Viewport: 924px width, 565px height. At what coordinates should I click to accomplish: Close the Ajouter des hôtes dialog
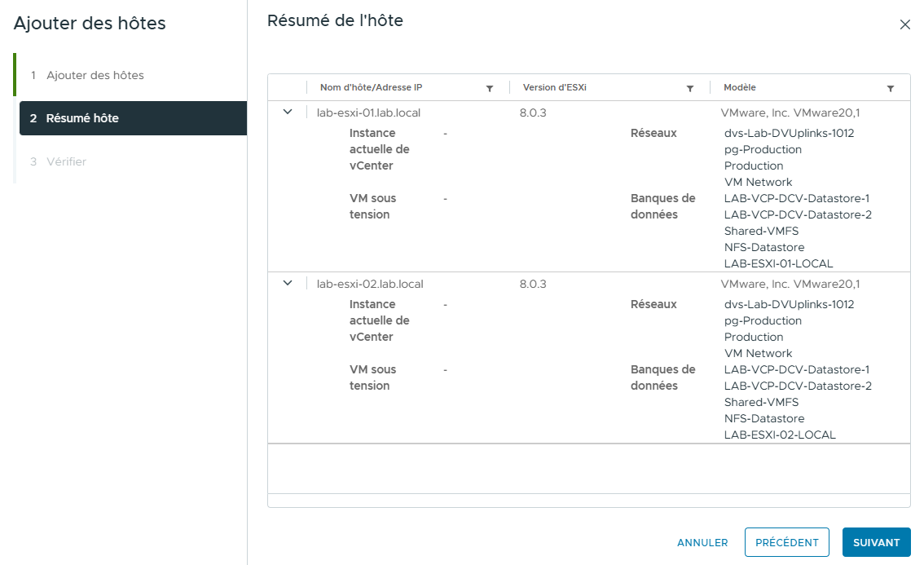(x=904, y=24)
